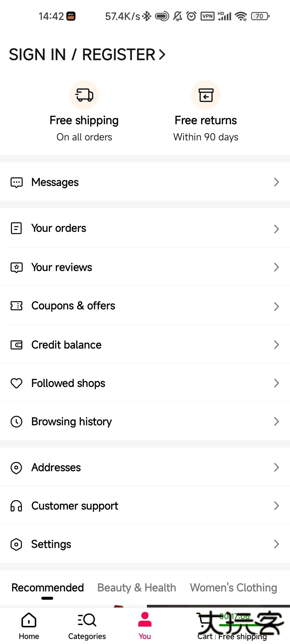Select the Recommended tab

[48, 588]
